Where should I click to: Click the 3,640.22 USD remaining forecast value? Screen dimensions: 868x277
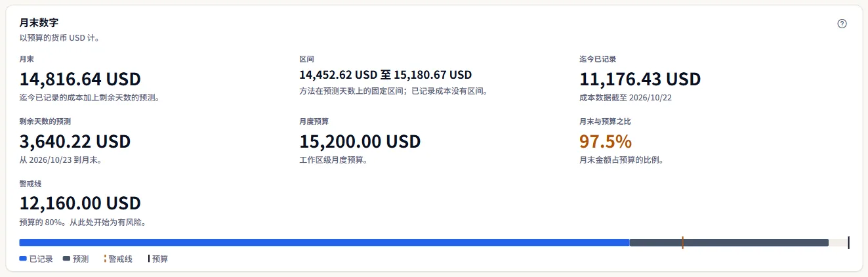pyautogui.click(x=75, y=141)
